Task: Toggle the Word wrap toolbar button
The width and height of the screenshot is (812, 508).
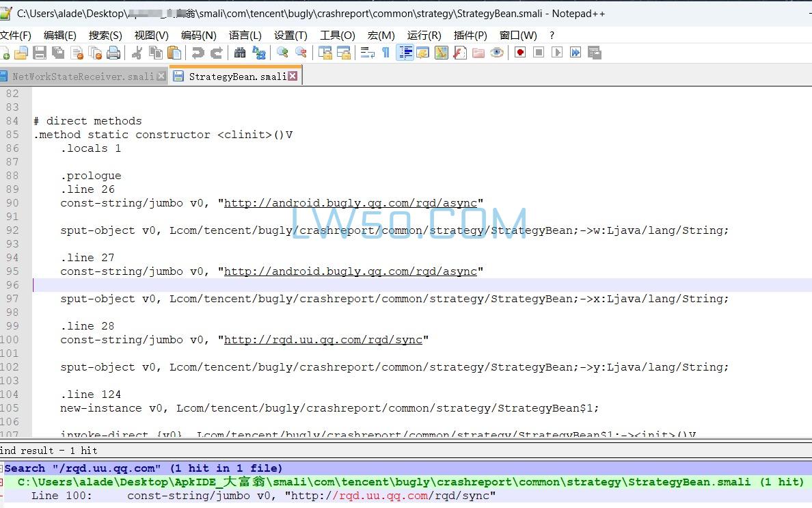Action: pos(368,53)
